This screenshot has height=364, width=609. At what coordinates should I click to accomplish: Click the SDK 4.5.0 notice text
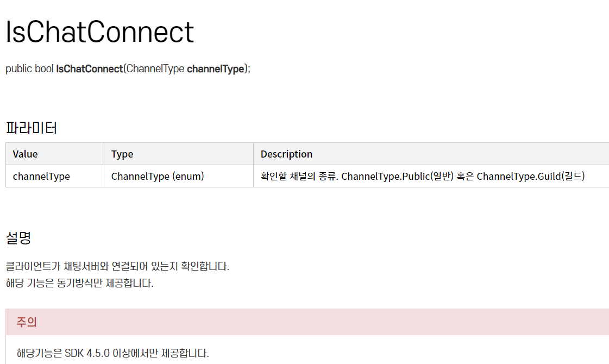click(112, 353)
